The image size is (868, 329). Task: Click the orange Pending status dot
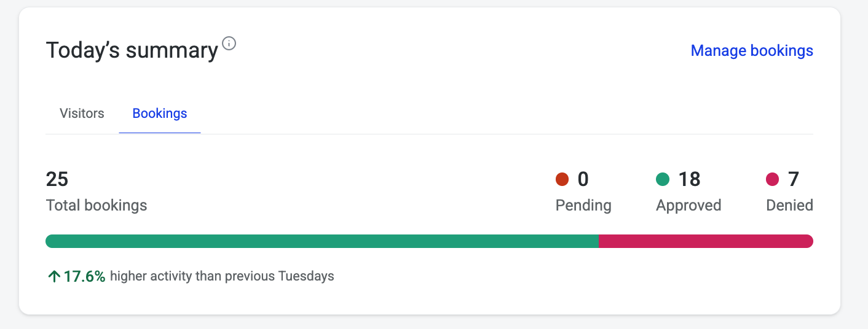pyautogui.click(x=562, y=179)
